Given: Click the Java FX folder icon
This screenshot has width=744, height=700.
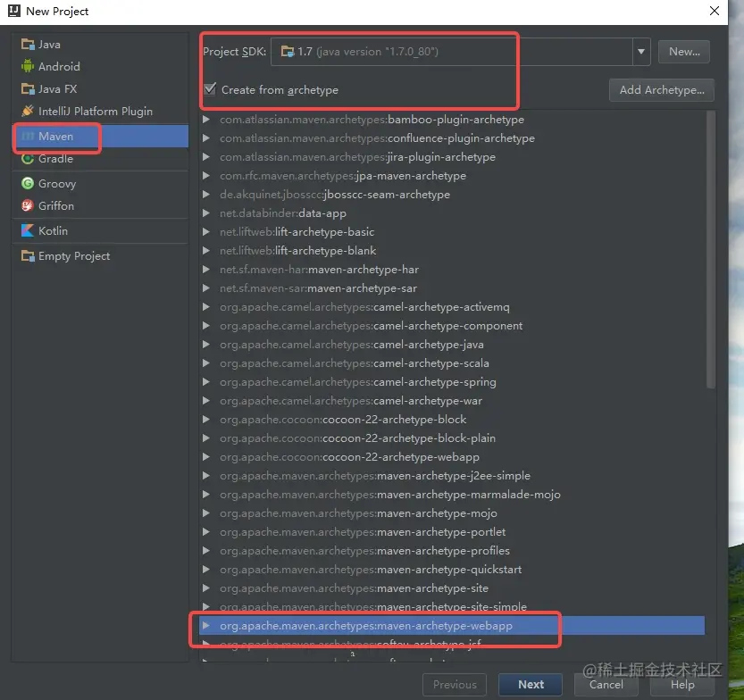Looking at the screenshot, I should 28,88.
